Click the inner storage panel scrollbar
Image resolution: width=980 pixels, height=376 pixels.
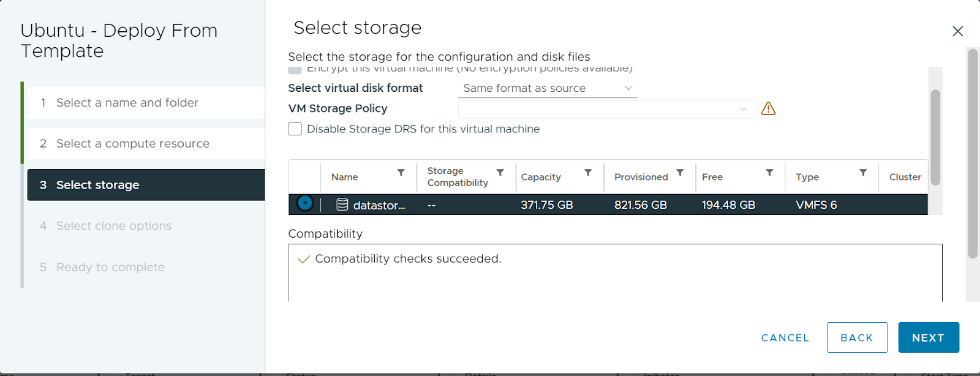pyautogui.click(x=935, y=137)
